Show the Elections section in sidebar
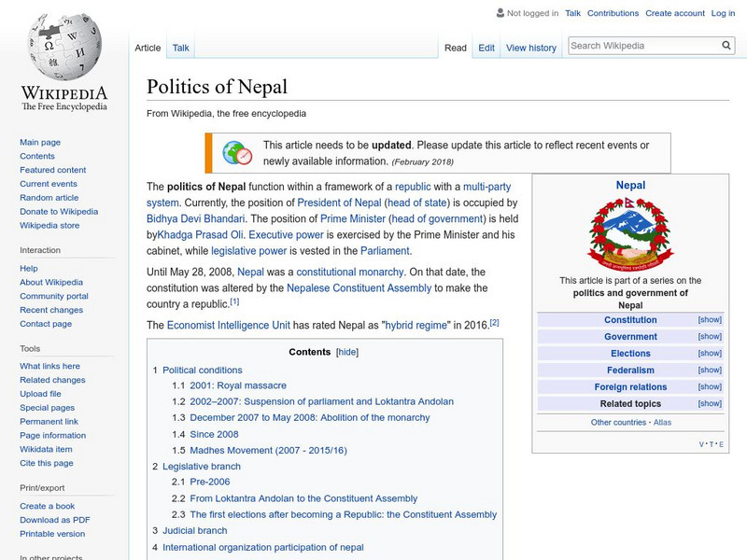The height and width of the screenshot is (560, 747). click(710, 353)
